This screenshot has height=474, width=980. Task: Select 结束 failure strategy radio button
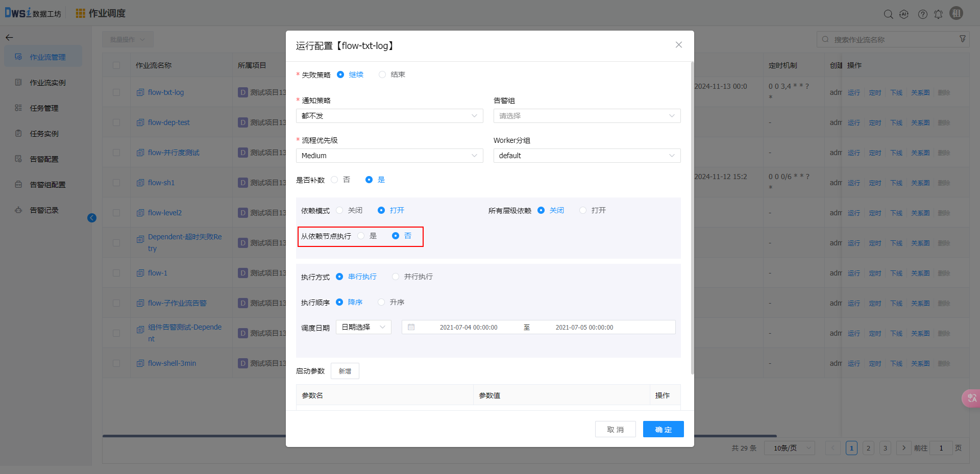pos(382,74)
